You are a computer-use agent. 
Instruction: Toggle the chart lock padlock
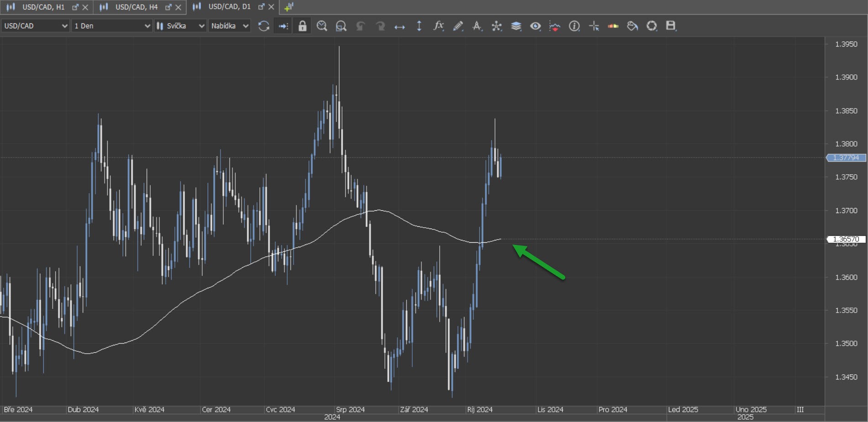302,26
